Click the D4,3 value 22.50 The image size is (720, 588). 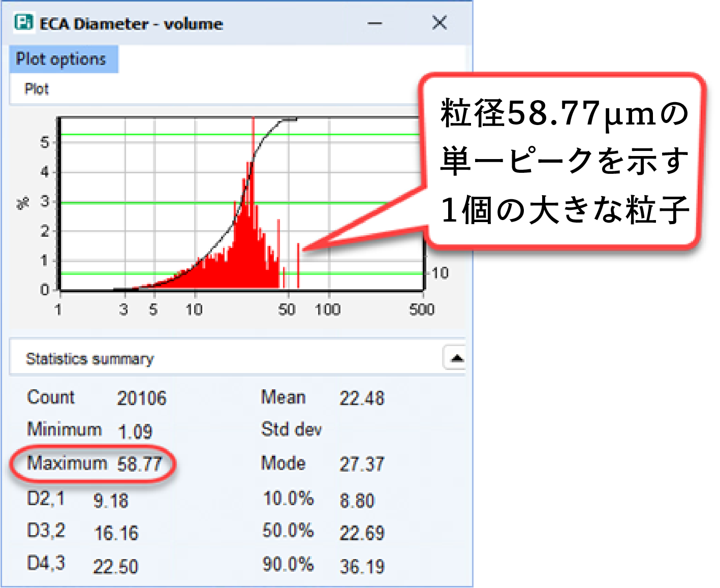[115, 567]
